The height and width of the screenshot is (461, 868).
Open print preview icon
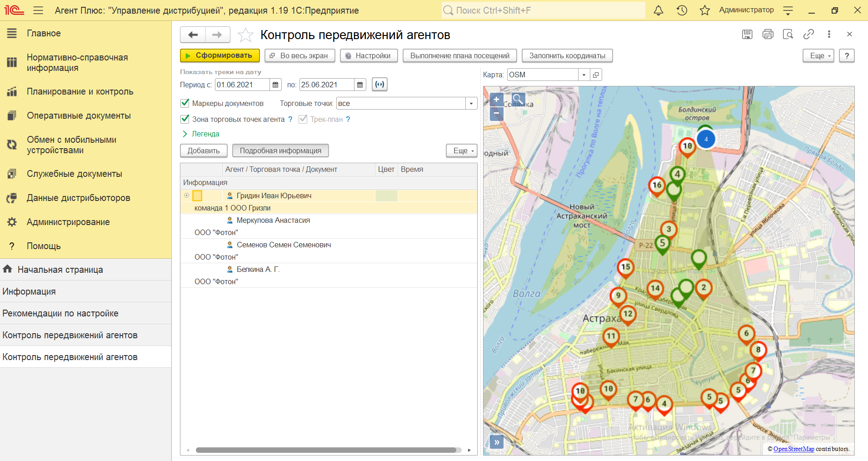coord(788,34)
